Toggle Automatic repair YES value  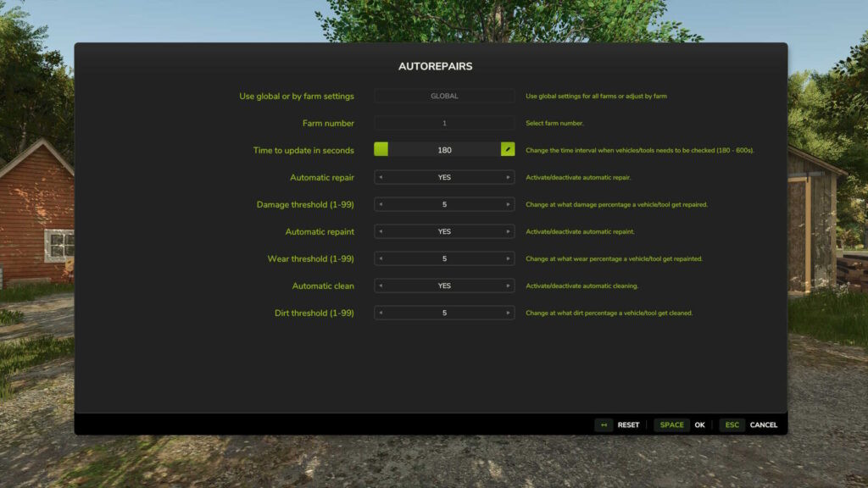click(x=444, y=177)
